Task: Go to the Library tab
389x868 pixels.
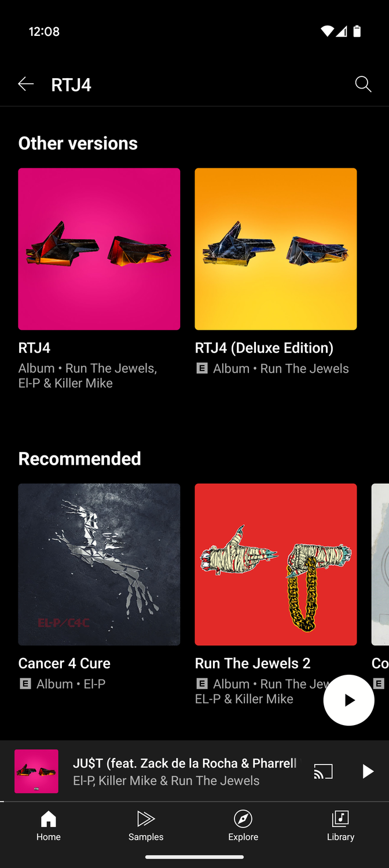Action: point(340,826)
